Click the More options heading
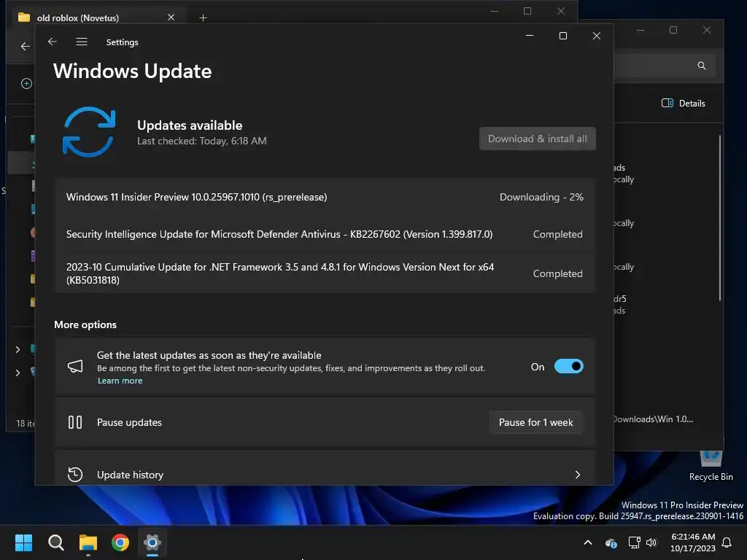 85,324
